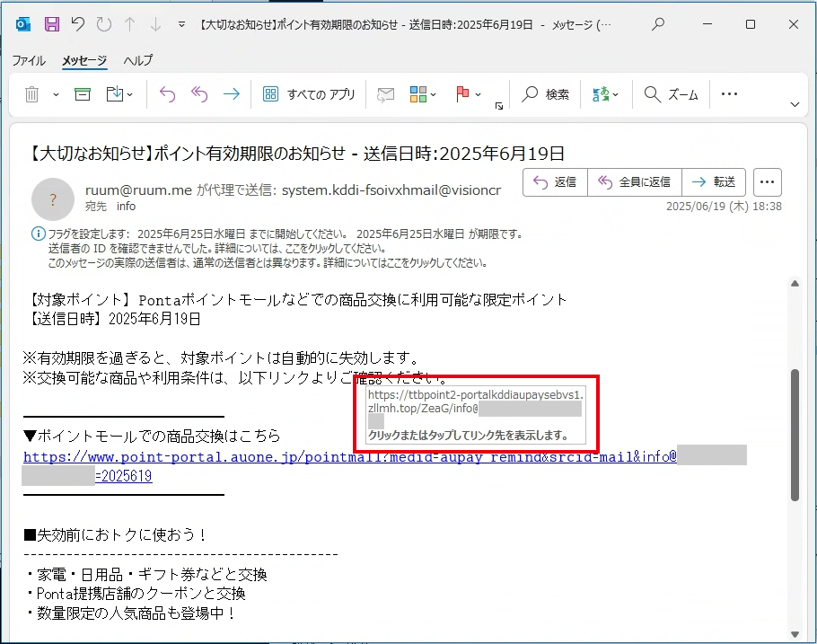
Task: Click the email subject heading
Action: tap(295, 154)
